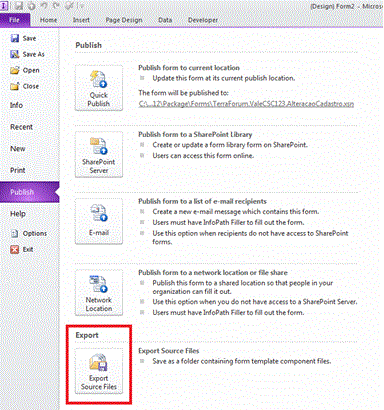Click the Save As icon in sidebar
The image size is (384, 410).
tap(15, 54)
